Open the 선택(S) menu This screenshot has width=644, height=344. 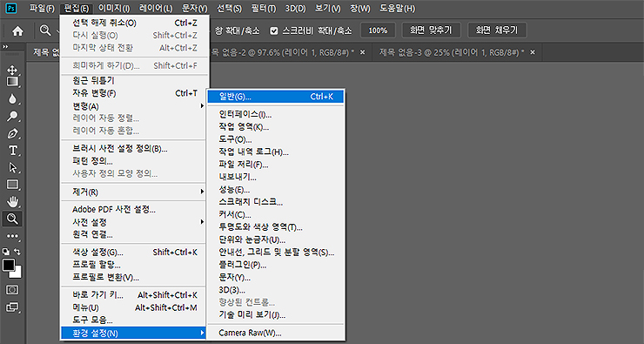[229, 8]
